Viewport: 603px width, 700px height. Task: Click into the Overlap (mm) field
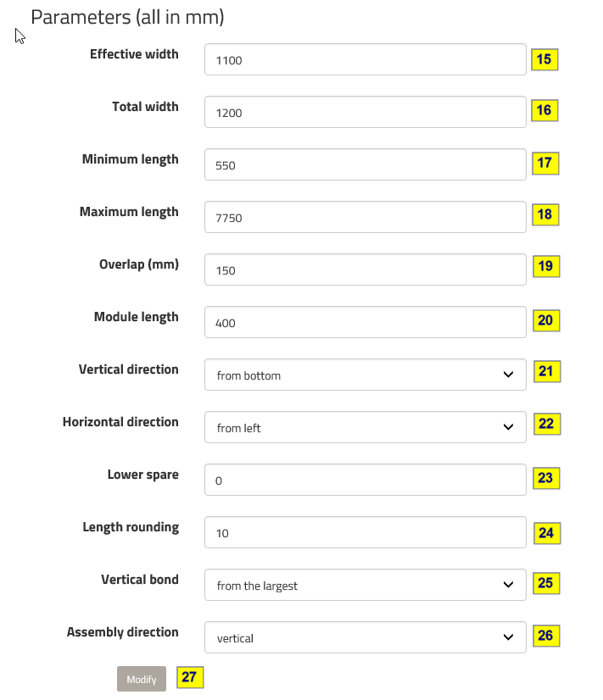(x=365, y=270)
